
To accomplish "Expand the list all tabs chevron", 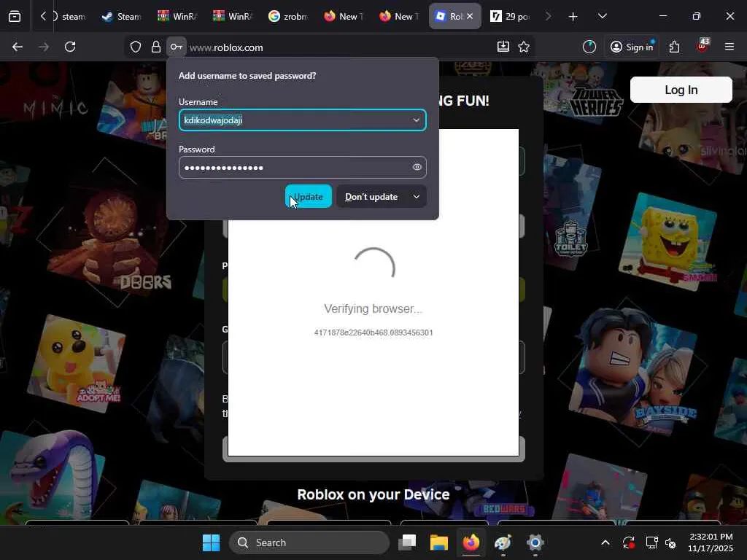I will pyautogui.click(x=602, y=16).
